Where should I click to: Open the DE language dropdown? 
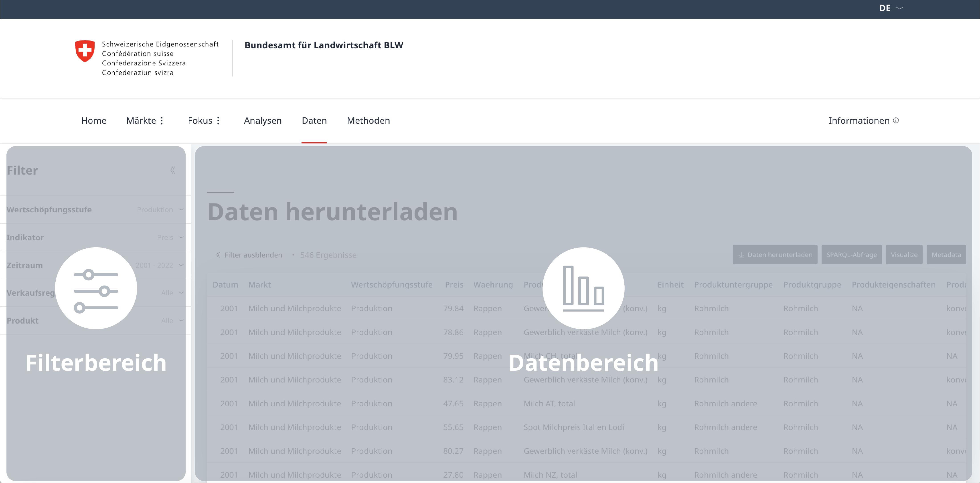tap(891, 8)
